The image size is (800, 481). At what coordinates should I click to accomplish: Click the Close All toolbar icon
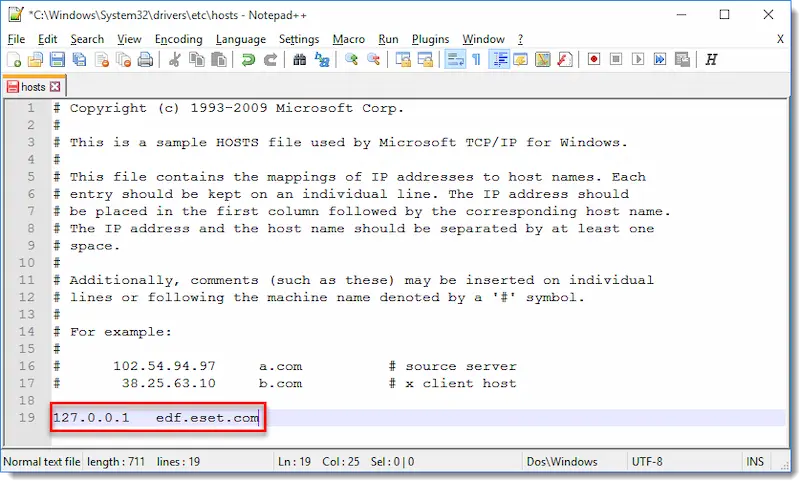pyautogui.click(x=123, y=60)
